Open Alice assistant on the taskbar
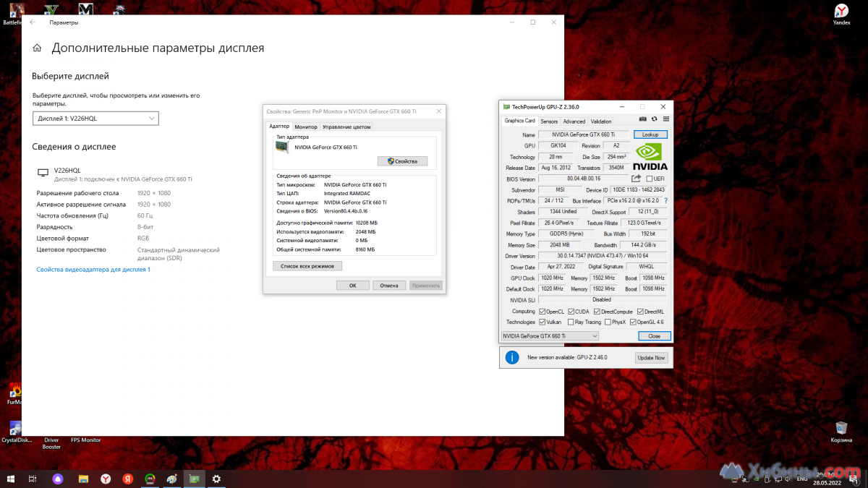 click(x=58, y=479)
